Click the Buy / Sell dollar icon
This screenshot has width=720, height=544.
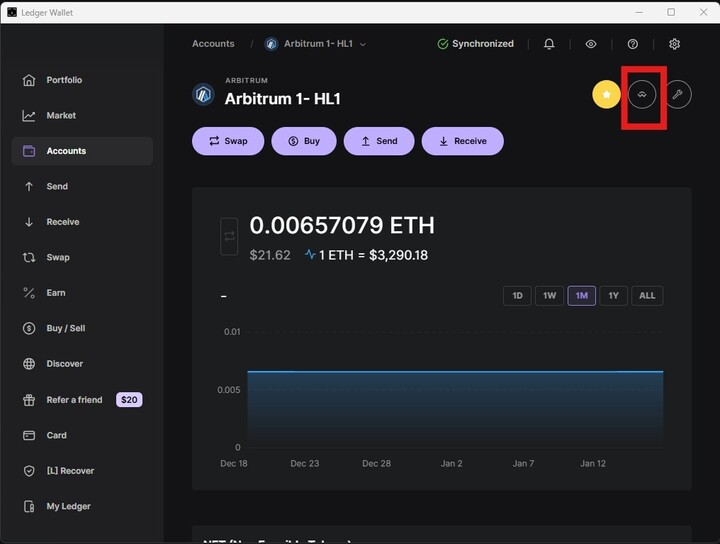[x=29, y=328]
